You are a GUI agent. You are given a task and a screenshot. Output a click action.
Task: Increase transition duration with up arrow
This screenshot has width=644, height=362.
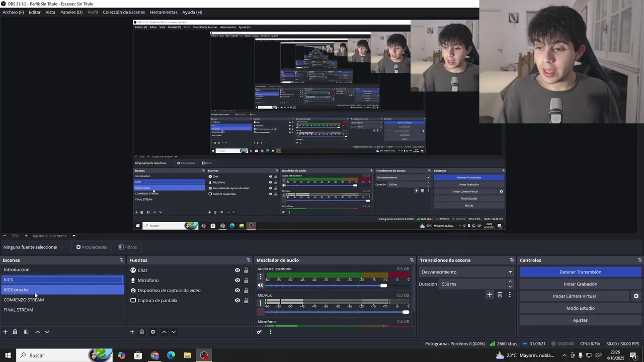(x=510, y=282)
